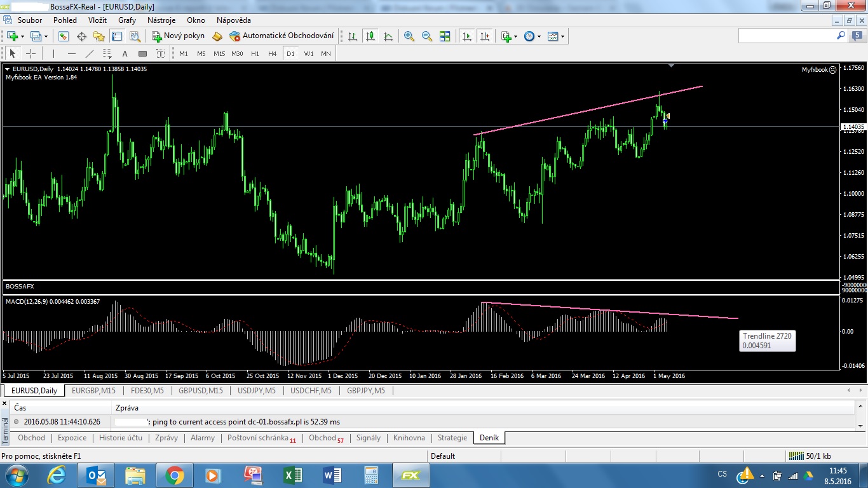Open the Market Watch panel icon
The height and width of the screenshot is (488, 868).
64,36
